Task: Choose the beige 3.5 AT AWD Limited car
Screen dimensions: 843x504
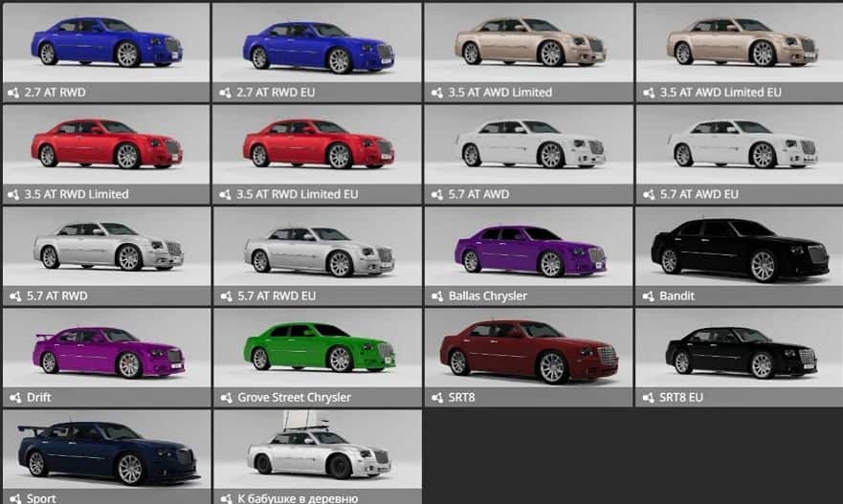Action: 527,44
